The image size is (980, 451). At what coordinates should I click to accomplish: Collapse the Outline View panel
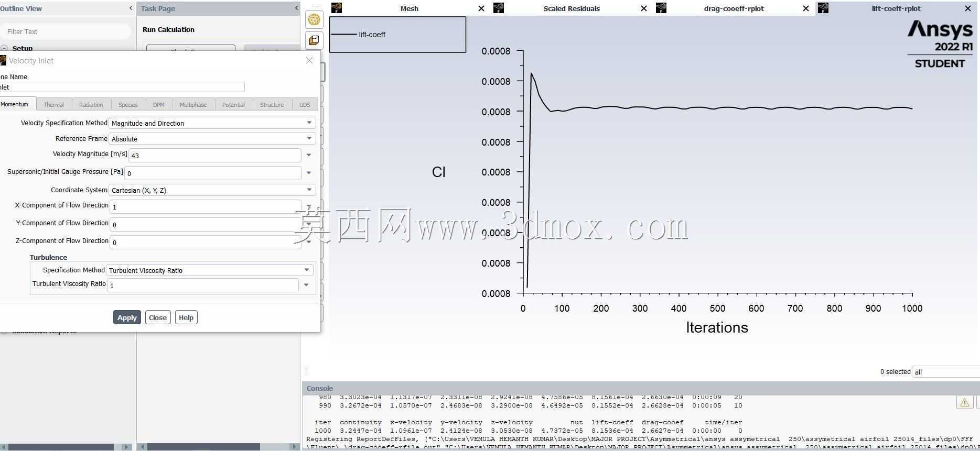tap(131, 8)
